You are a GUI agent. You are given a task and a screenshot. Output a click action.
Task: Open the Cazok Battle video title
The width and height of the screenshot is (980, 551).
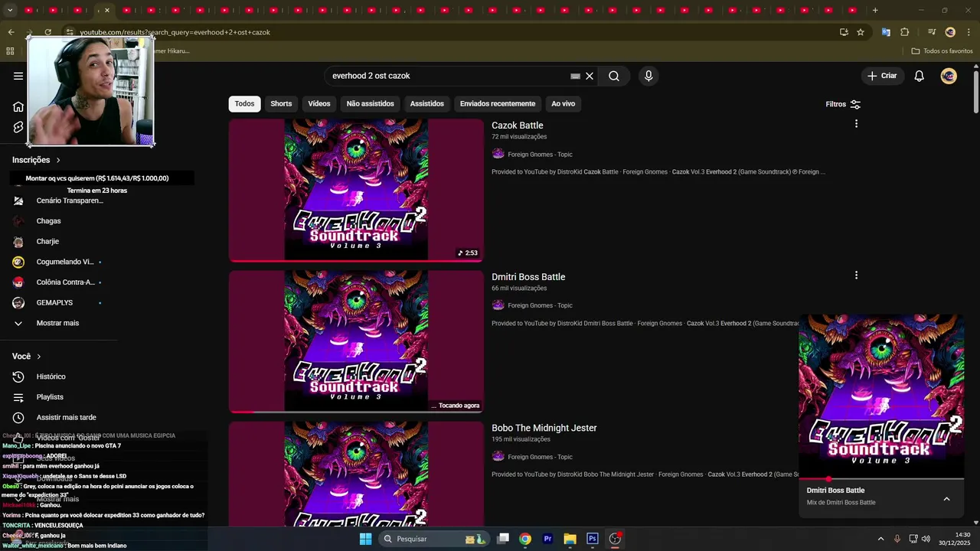coord(518,126)
